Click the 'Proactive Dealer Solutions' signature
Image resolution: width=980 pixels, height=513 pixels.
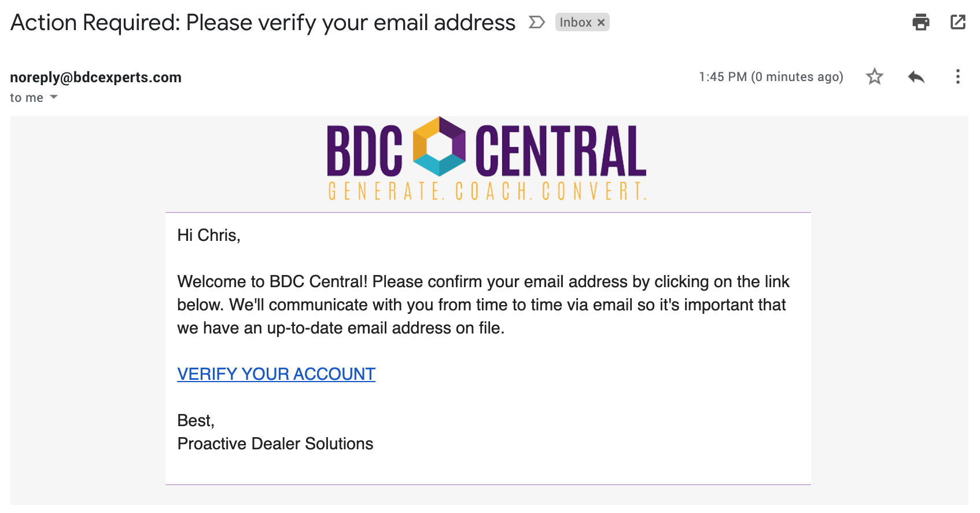(275, 444)
